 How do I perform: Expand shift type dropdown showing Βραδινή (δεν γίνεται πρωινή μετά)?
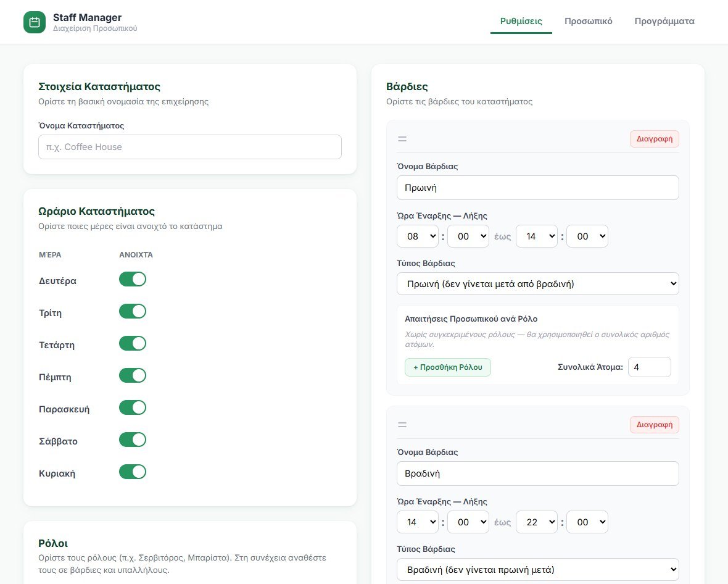pos(537,570)
